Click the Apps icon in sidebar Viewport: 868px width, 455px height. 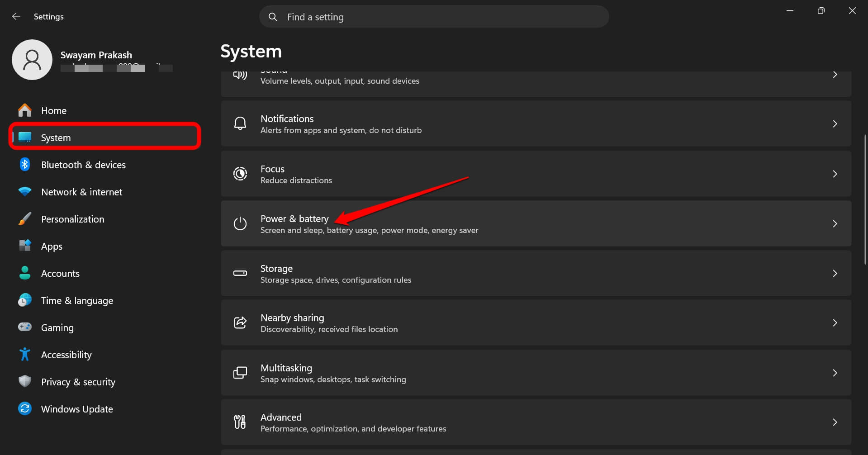(x=25, y=246)
